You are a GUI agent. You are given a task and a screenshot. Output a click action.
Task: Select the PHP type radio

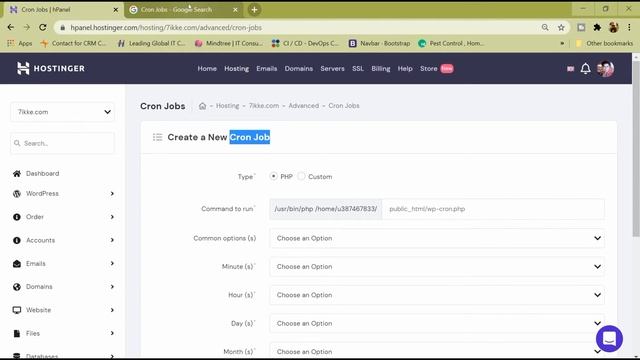click(x=273, y=176)
